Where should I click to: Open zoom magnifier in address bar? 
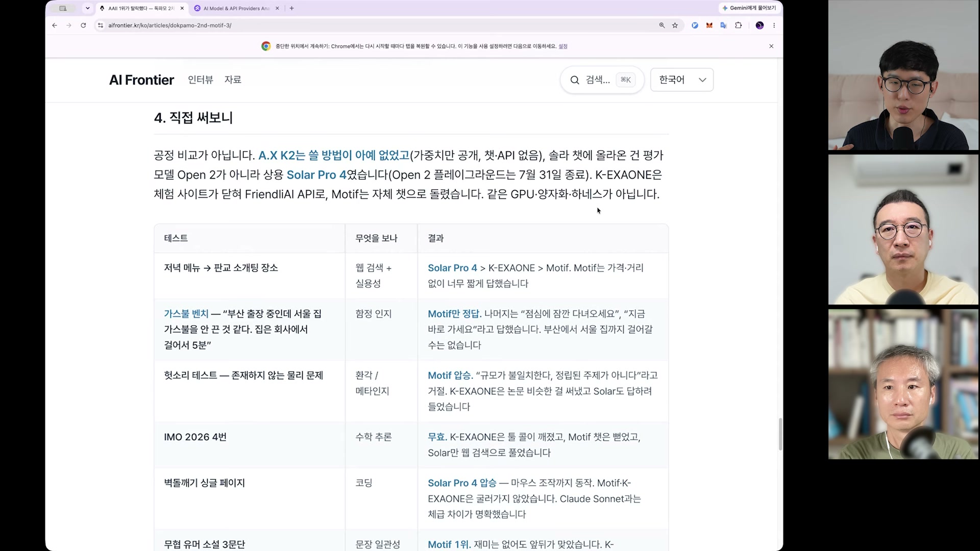[662, 25]
